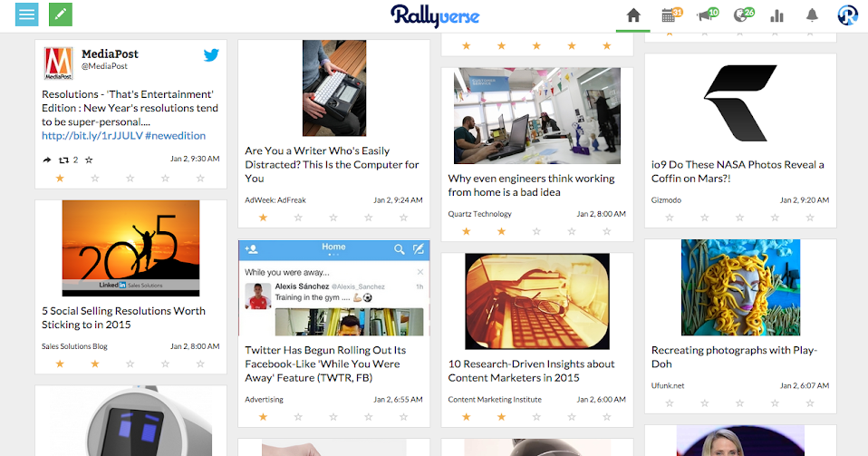This screenshot has height=456, width=868.
Task: Click the MediaPost profile avatar
Action: (x=58, y=63)
